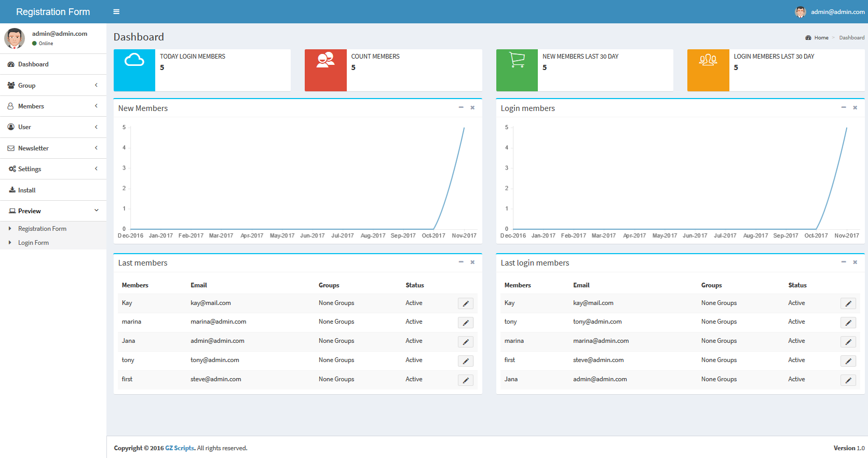The width and height of the screenshot is (868, 458).
Task: Edit member marina in Last members table
Action: (466, 323)
